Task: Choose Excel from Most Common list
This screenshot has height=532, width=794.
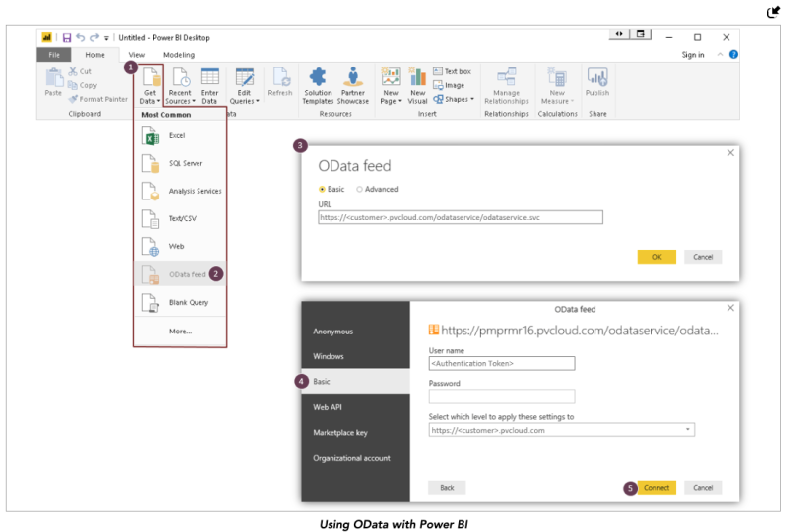Action: [181, 136]
